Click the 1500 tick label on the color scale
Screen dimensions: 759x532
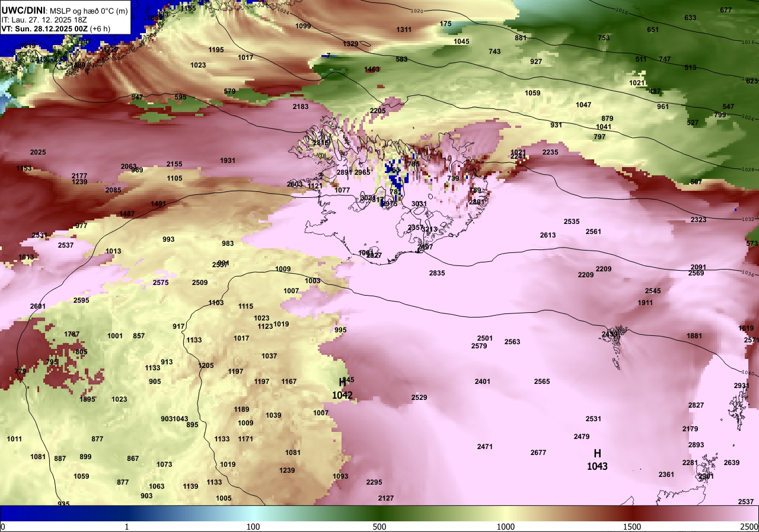(x=632, y=527)
